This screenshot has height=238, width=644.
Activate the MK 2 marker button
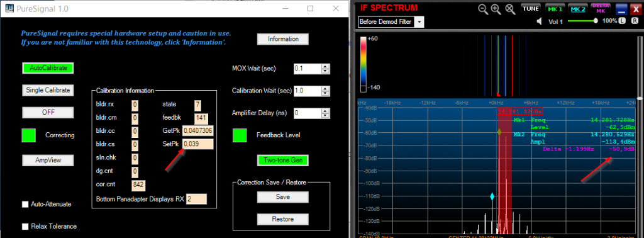click(578, 9)
